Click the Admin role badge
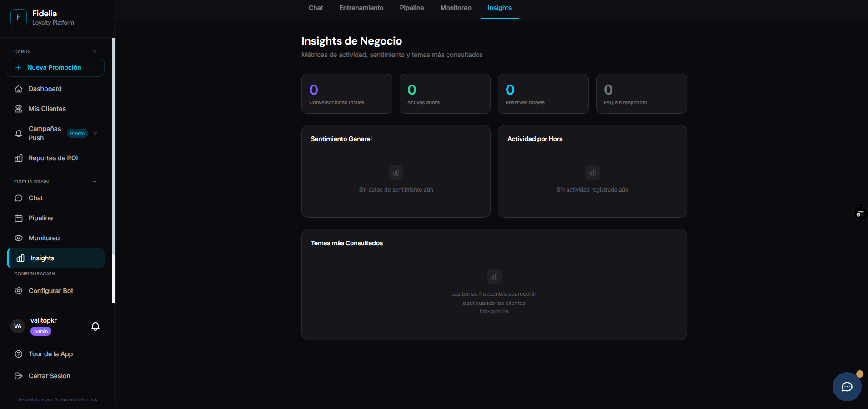This screenshot has height=409, width=868. pyautogui.click(x=41, y=331)
